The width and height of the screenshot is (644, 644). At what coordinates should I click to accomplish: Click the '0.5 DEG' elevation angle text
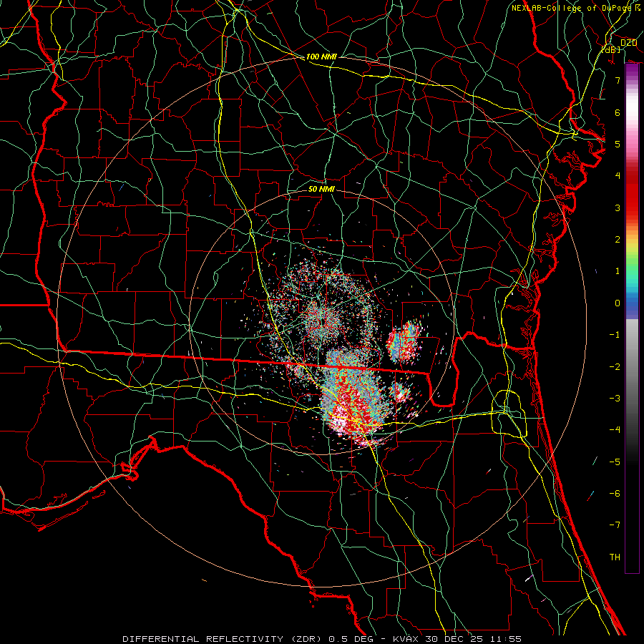(x=351, y=639)
